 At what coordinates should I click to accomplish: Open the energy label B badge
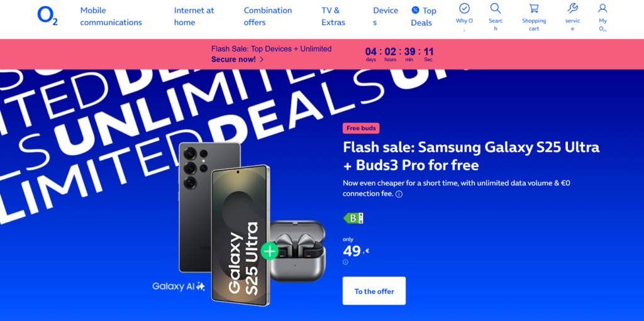pyautogui.click(x=353, y=218)
